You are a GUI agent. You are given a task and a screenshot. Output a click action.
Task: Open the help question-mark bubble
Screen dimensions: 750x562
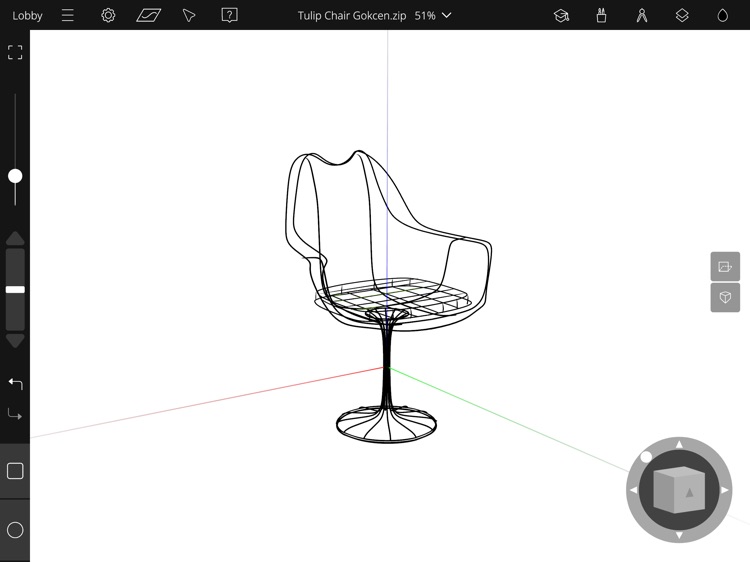[x=230, y=15]
